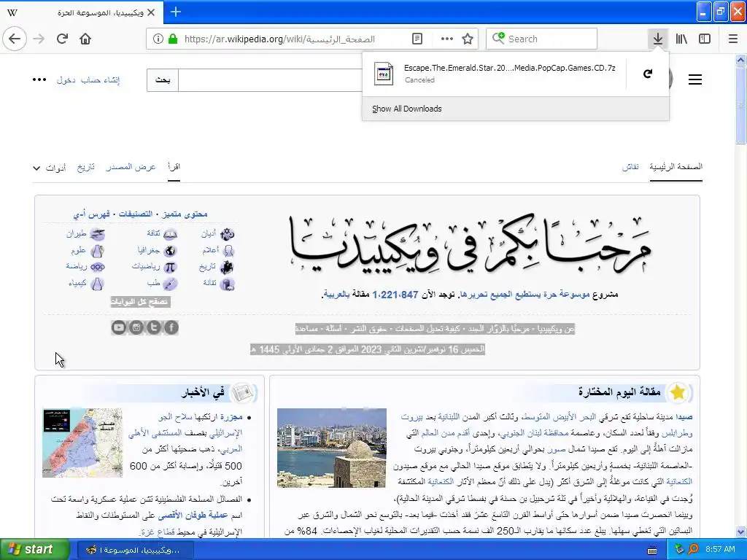
Task: Open the رياضيات mathematics pi portal icon
Action: 169,267
